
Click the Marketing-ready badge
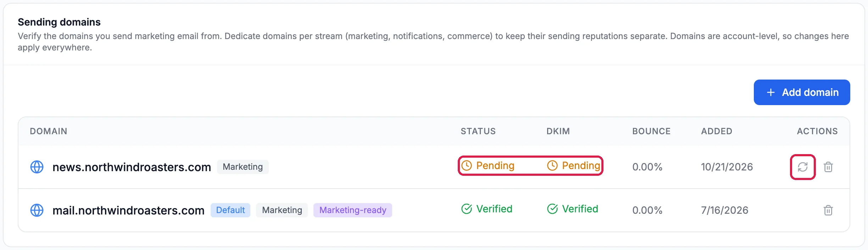point(353,210)
